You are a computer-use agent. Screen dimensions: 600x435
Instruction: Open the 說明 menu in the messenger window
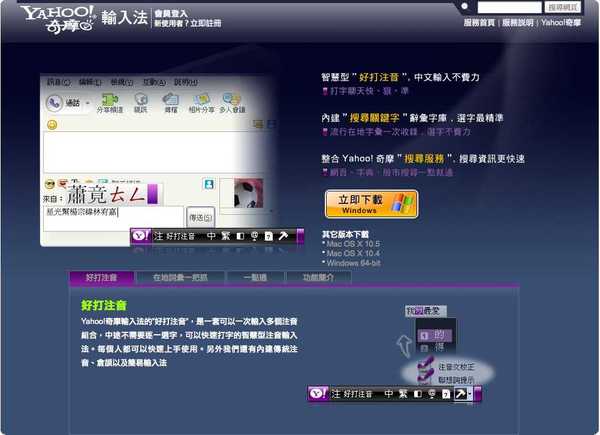186,82
